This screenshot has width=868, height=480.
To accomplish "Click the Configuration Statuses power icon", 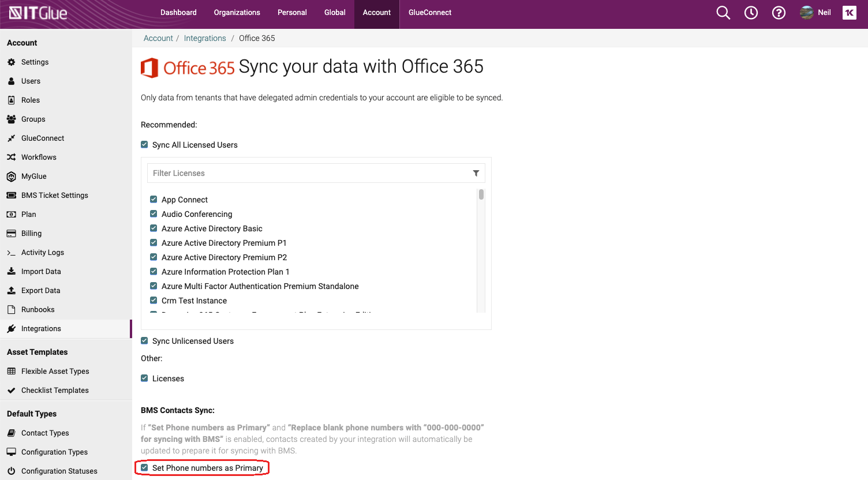I will tap(11, 471).
